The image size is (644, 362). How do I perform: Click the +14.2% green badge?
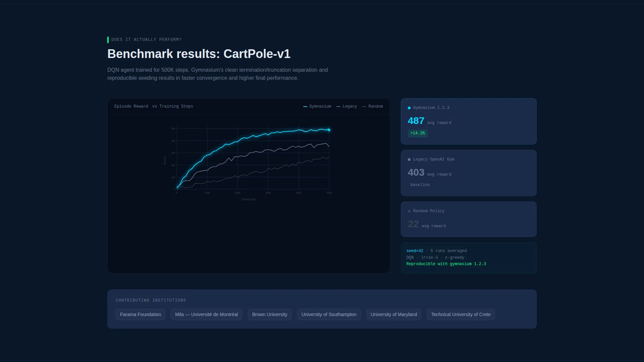(x=418, y=133)
